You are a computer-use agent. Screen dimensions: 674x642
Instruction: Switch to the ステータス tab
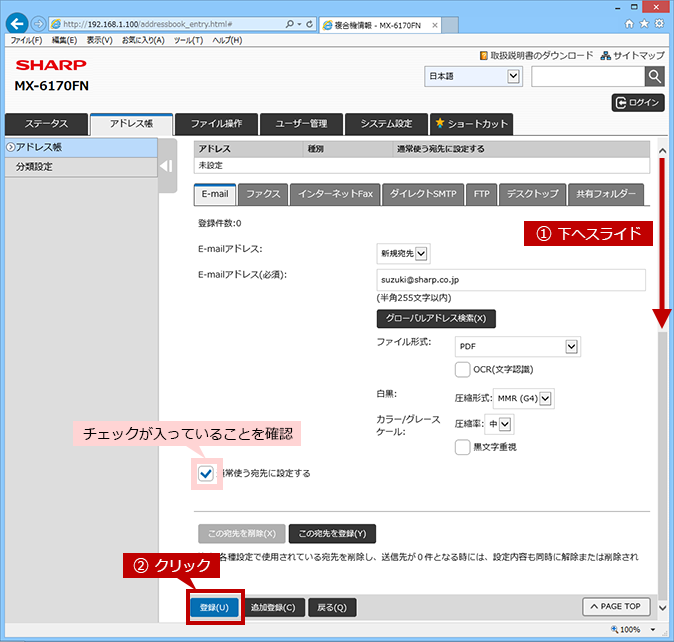point(46,124)
